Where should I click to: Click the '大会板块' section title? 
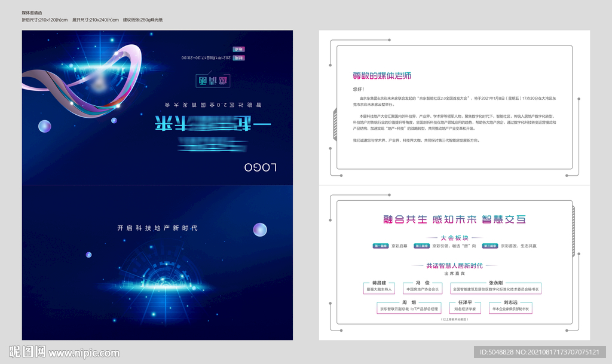(x=454, y=238)
